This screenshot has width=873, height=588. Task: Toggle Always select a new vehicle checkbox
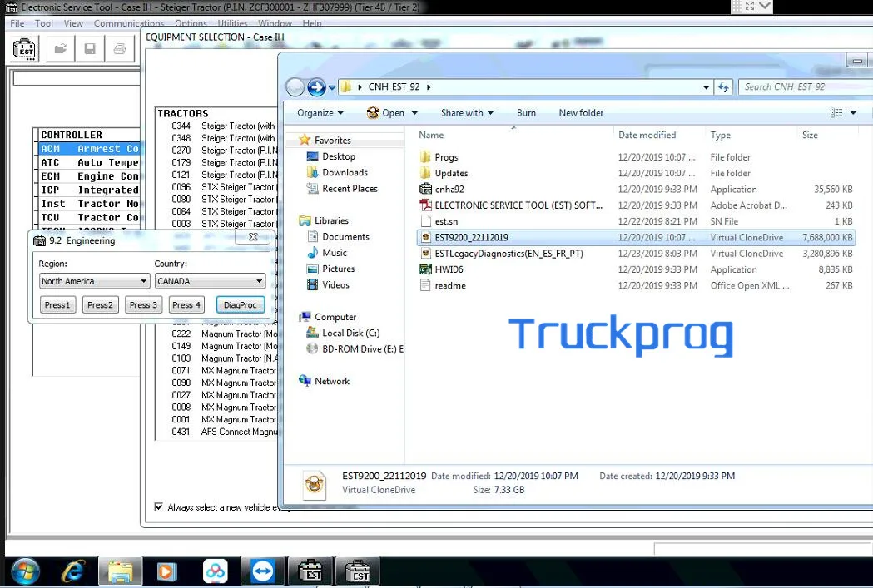[x=159, y=507]
